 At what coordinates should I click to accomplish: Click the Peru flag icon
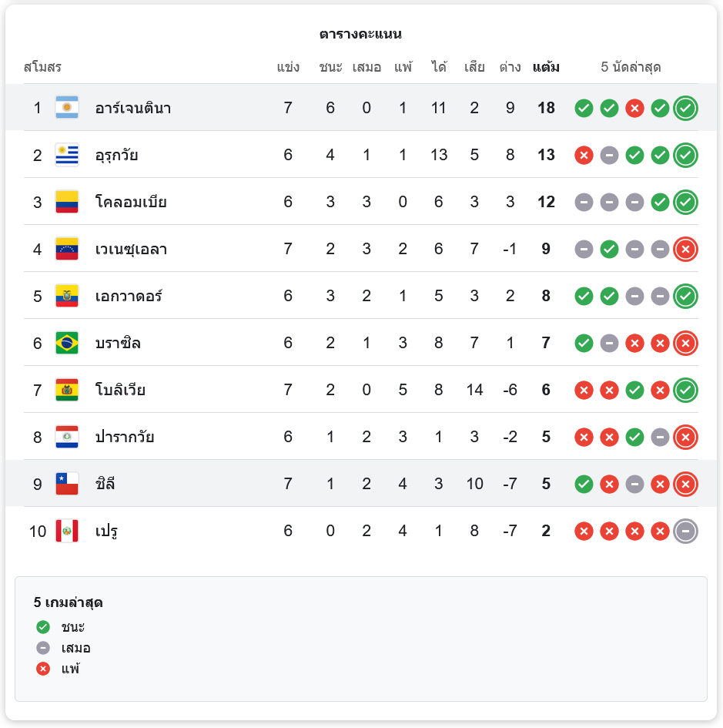pyautogui.click(x=67, y=531)
